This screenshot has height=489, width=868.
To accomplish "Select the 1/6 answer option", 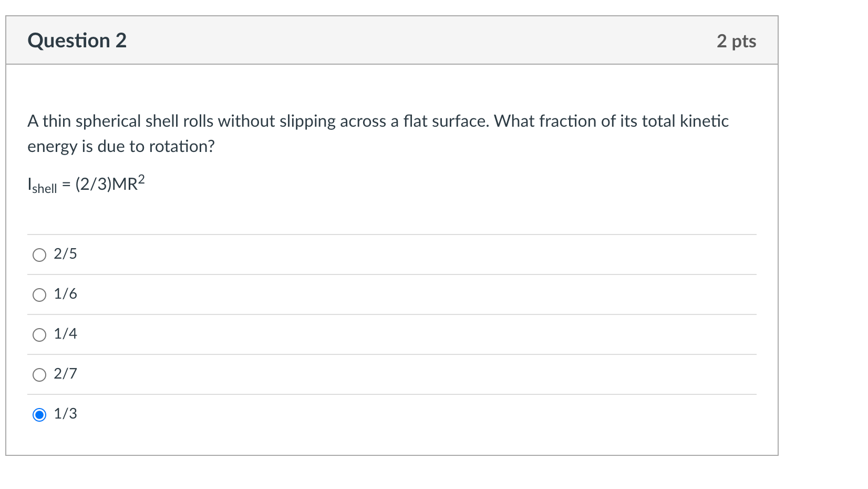I will [39, 294].
